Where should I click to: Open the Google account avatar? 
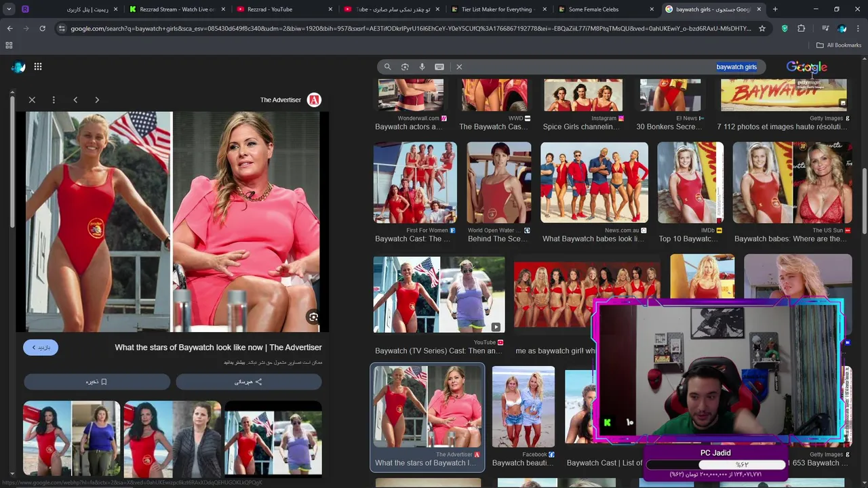point(18,66)
